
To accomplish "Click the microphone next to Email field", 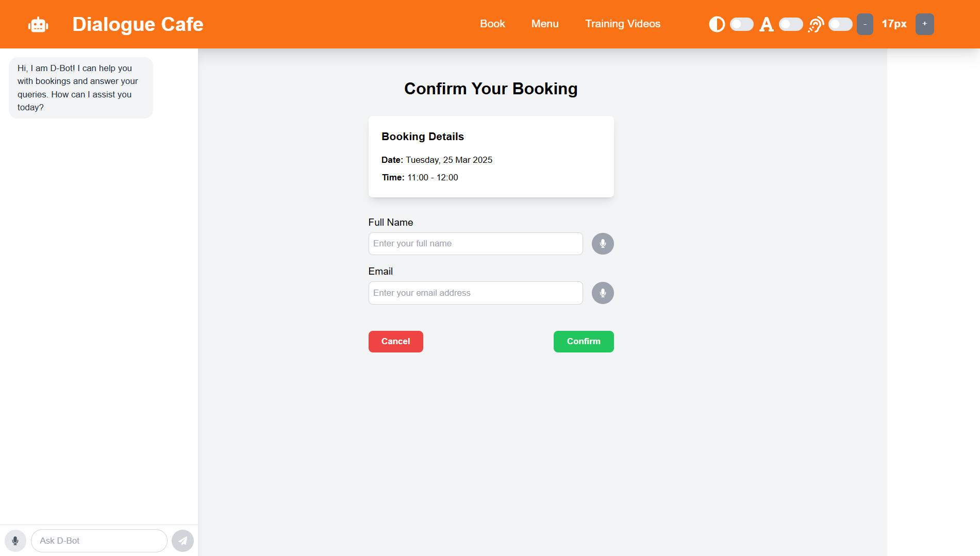I will click(603, 293).
